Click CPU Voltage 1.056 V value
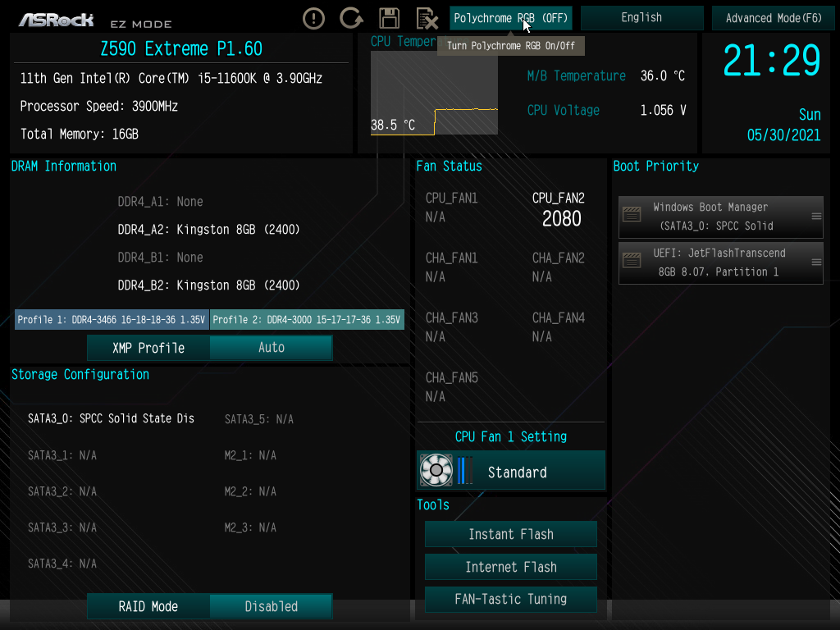840x630 pixels. click(x=663, y=111)
